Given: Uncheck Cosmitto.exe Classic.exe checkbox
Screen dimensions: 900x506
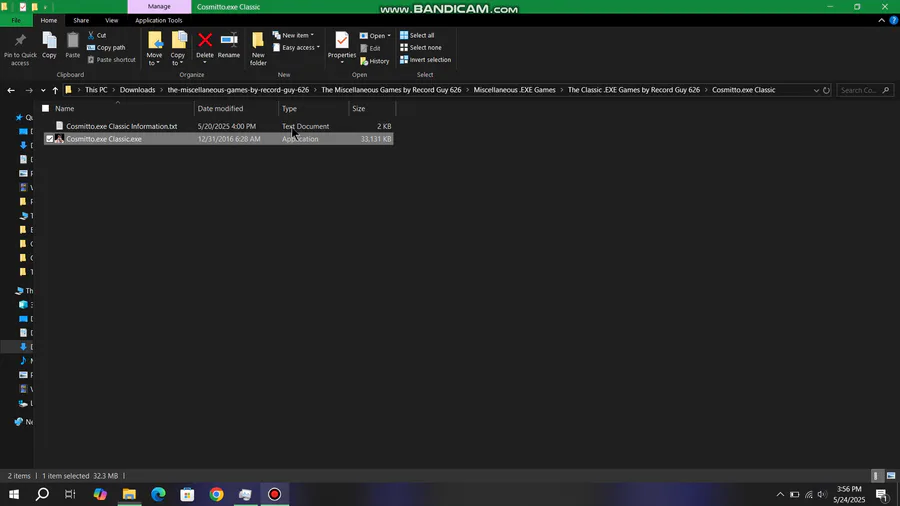Looking at the screenshot, I should tap(49, 139).
